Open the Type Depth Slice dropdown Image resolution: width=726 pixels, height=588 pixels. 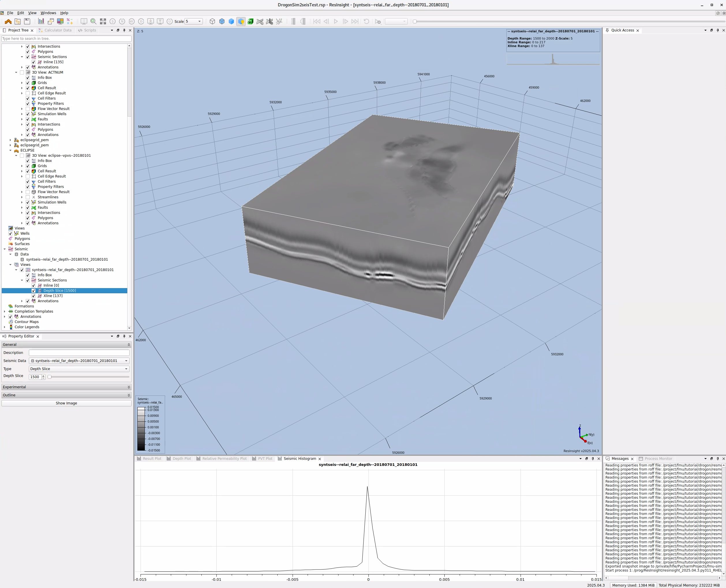tap(79, 369)
